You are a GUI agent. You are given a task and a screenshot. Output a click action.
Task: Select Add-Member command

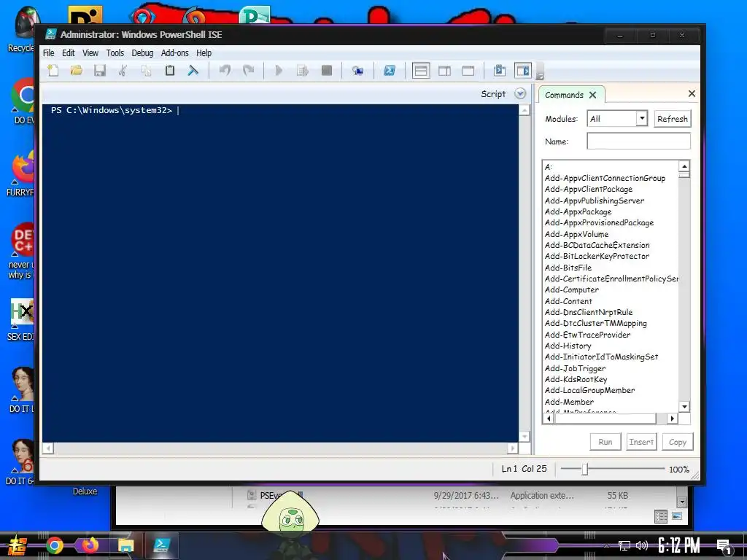(x=569, y=402)
